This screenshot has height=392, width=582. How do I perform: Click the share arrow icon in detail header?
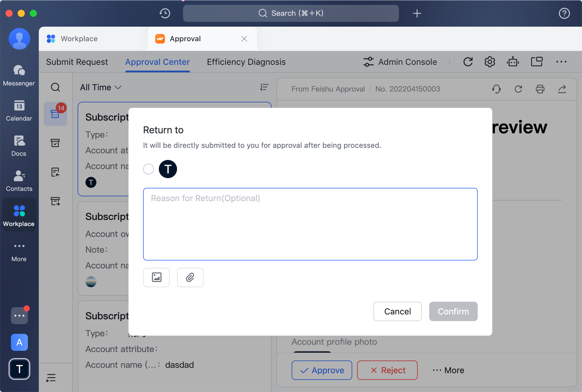pyautogui.click(x=562, y=89)
